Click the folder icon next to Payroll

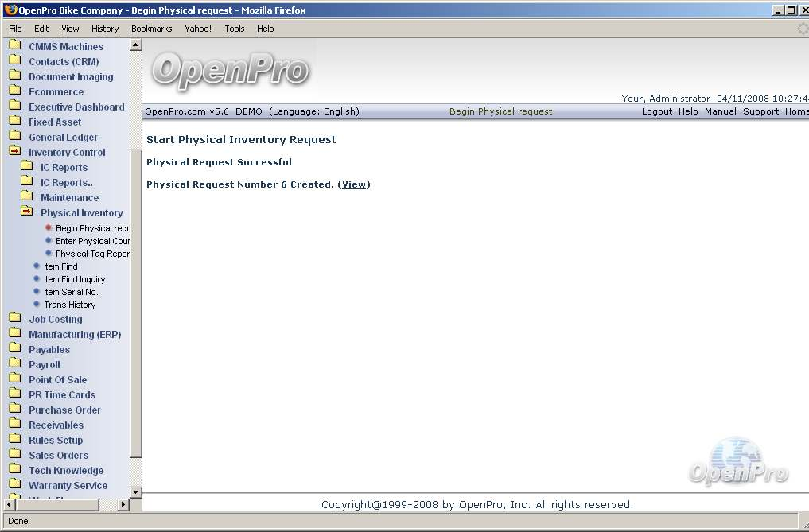(x=14, y=364)
